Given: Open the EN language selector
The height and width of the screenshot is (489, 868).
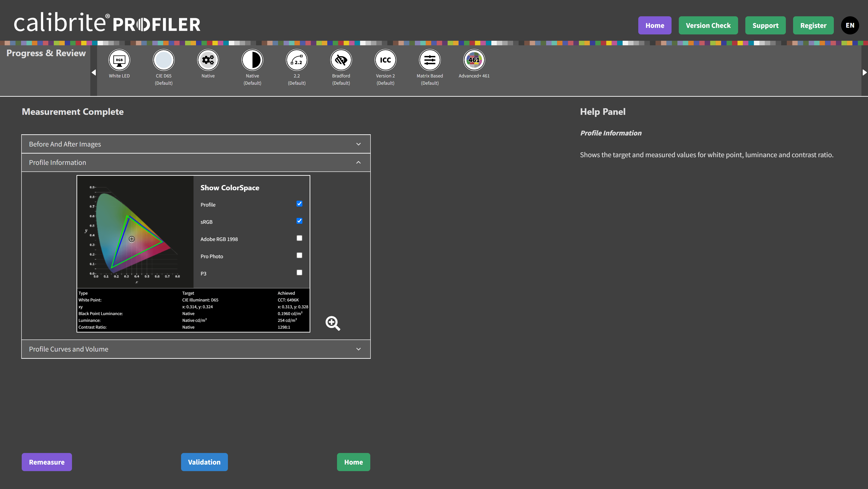Looking at the screenshot, I should tap(850, 25).
